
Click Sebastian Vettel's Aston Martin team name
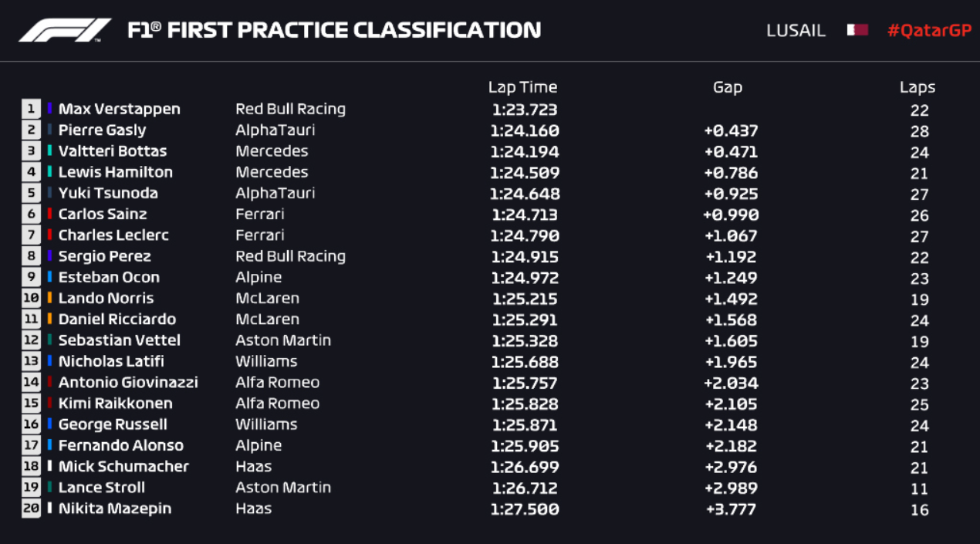(x=282, y=340)
